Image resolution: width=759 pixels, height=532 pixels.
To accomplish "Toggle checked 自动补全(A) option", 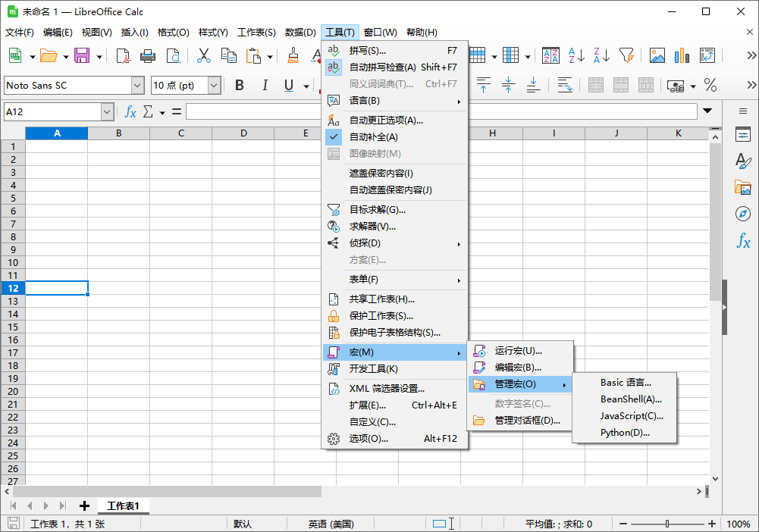I will [x=395, y=137].
